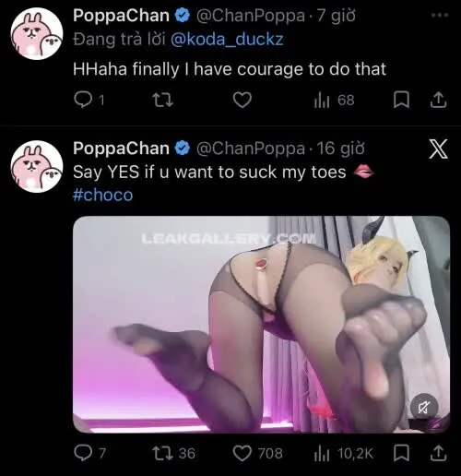Screen dimensions: 461x476
Task: View analytics showing 10,2K views
Action: point(344,454)
